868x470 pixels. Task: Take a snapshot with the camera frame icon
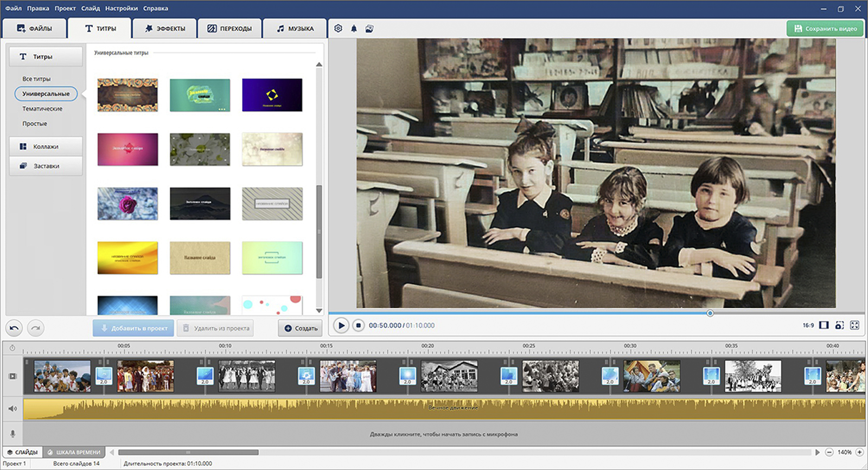click(839, 325)
